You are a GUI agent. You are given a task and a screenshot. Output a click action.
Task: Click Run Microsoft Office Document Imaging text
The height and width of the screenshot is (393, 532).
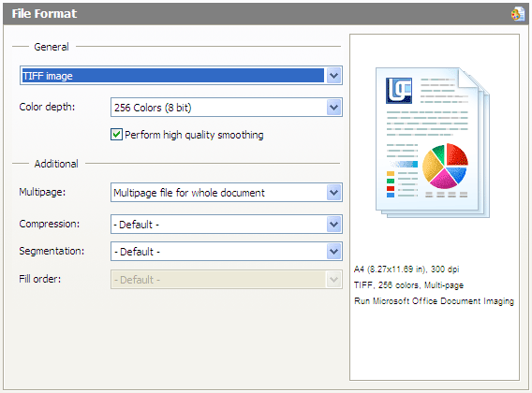(434, 301)
